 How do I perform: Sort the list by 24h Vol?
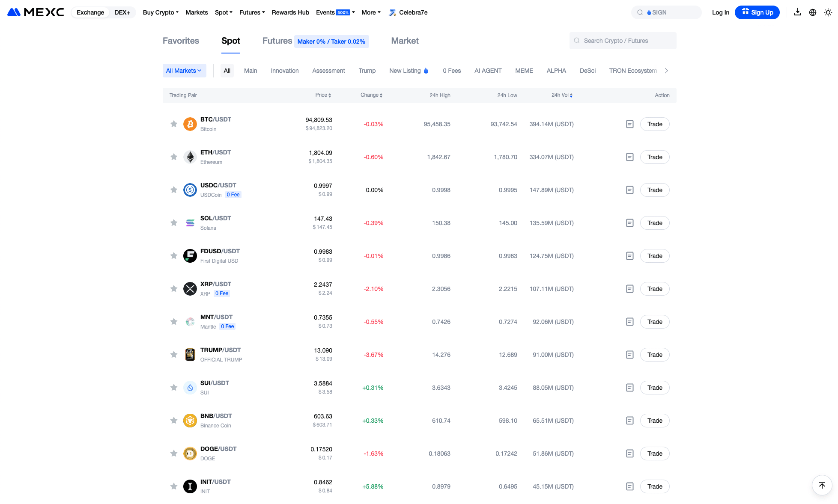(x=561, y=95)
